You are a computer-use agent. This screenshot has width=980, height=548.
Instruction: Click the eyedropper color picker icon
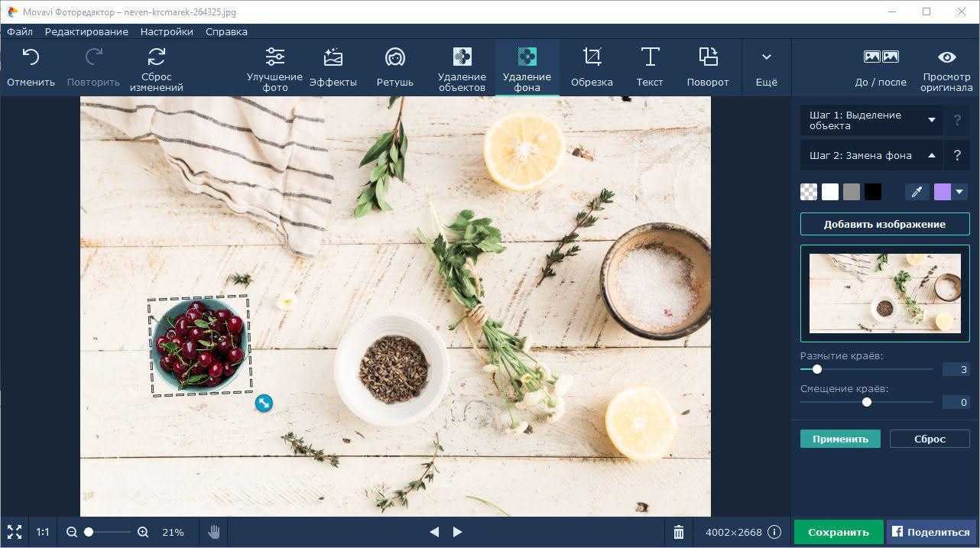(917, 193)
